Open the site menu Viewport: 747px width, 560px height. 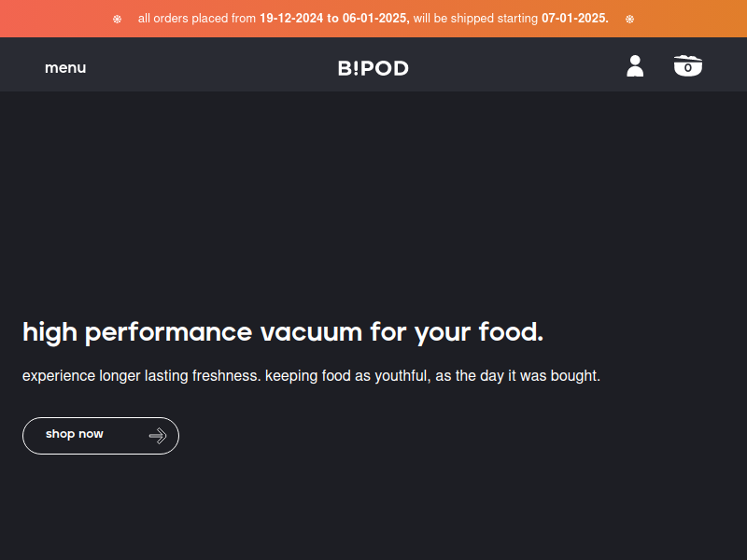tap(65, 67)
